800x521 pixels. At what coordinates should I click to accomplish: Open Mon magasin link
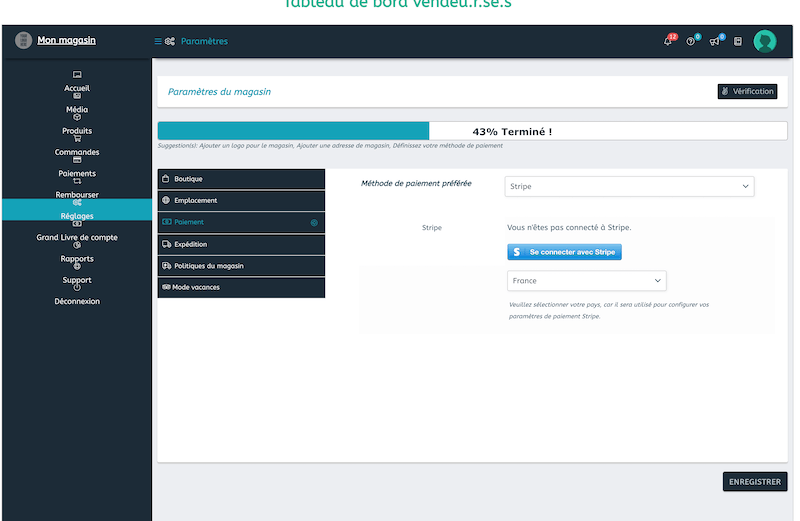tap(66, 40)
